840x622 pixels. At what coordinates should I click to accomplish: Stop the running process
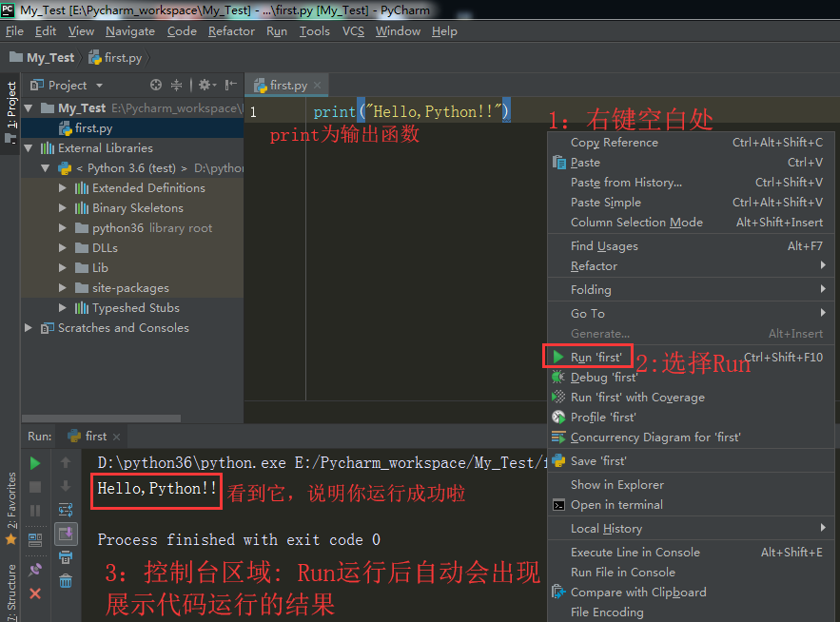(x=34, y=486)
